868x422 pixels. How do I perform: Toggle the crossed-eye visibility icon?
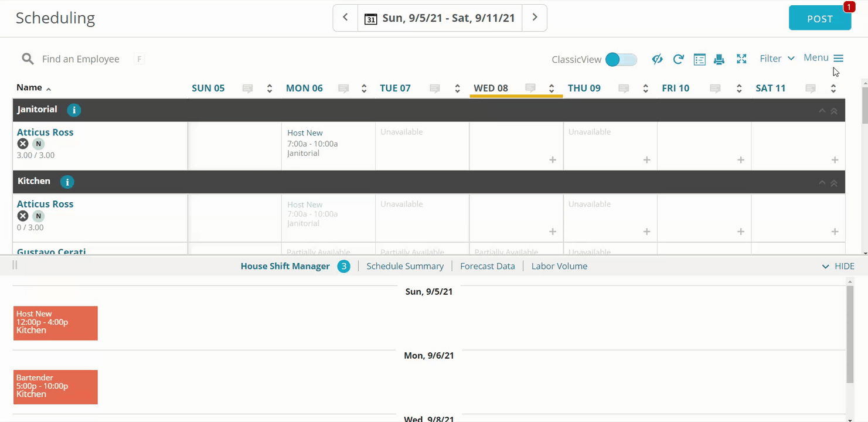pos(657,59)
